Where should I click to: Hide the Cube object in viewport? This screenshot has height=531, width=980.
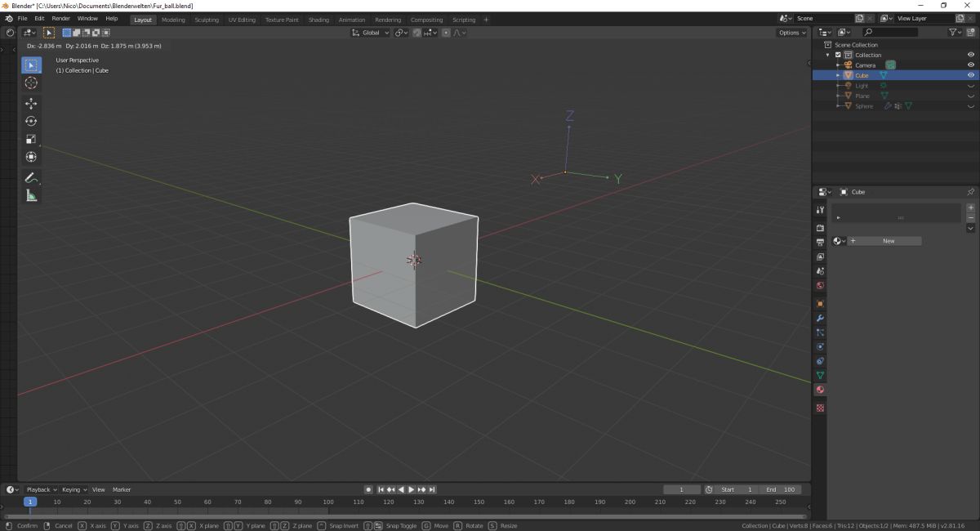[x=971, y=75]
